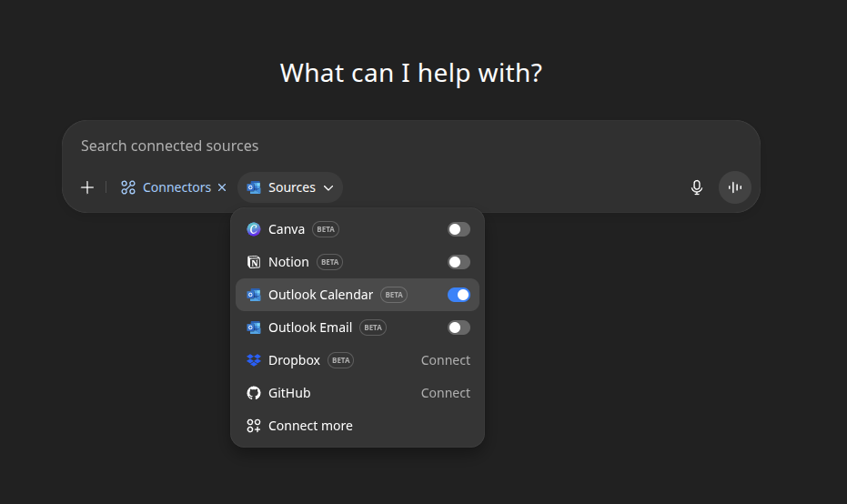Click the plus attach icon
The height and width of the screenshot is (504, 847).
point(87,187)
